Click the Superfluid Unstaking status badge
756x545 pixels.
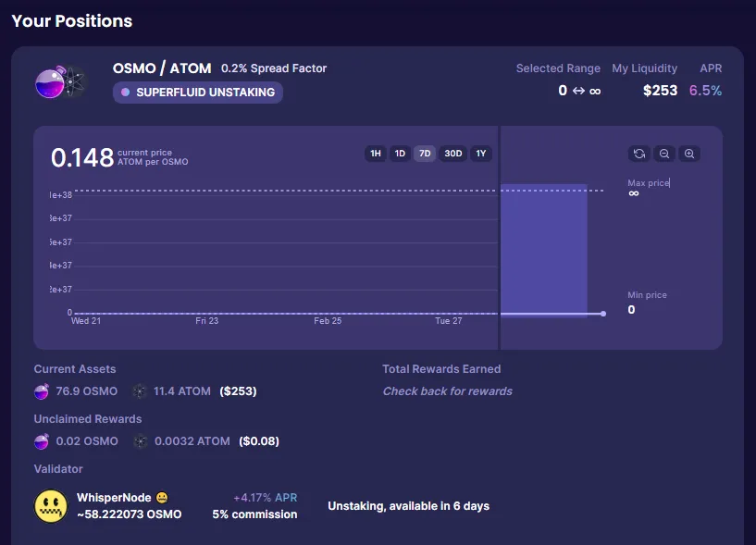tap(198, 93)
